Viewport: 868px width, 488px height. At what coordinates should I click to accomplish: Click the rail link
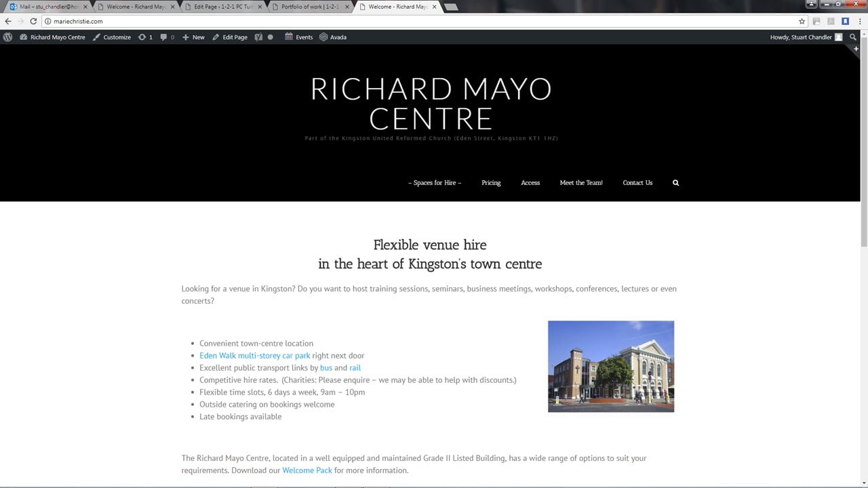pyautogui.click(x=355, y=368)
